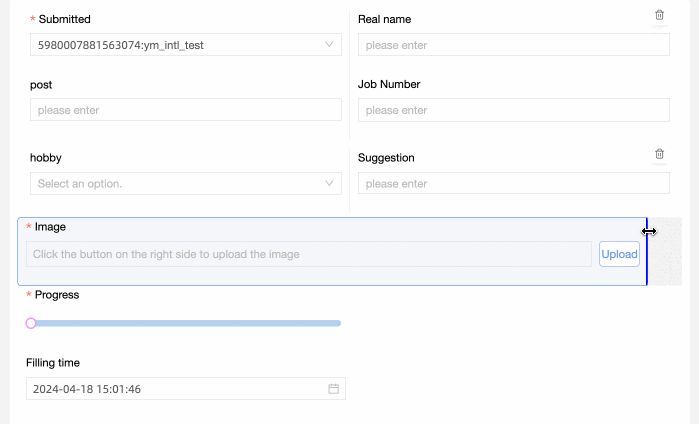Focus the Real name input
This screenshot has width=699, height=424.
pyautogui.click(x=513, y=45)
